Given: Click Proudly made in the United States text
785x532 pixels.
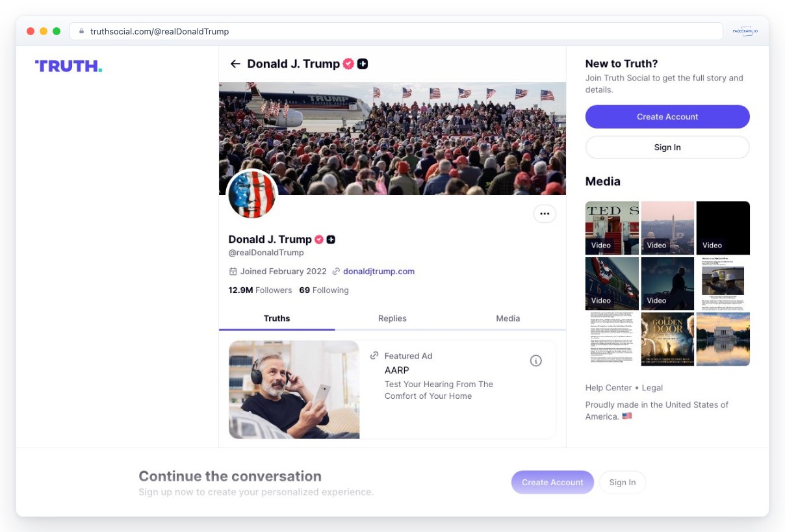Looking at the screenshot, I should coord(657,411).
